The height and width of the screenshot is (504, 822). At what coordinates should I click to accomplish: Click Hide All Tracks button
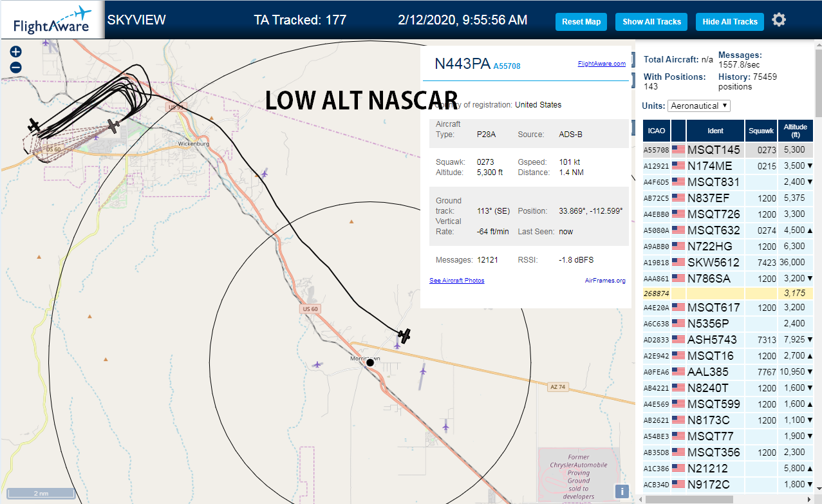[730, 21]
